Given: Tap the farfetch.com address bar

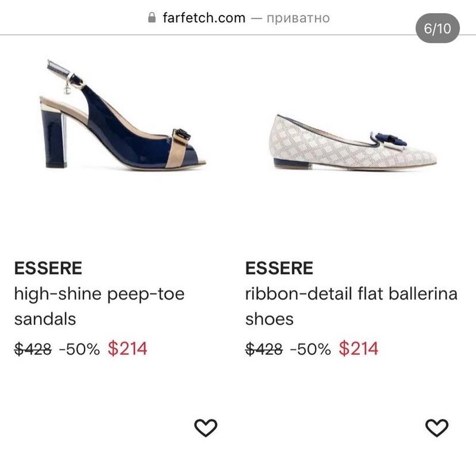Looking at the screenshot, I should click(238, 18).
